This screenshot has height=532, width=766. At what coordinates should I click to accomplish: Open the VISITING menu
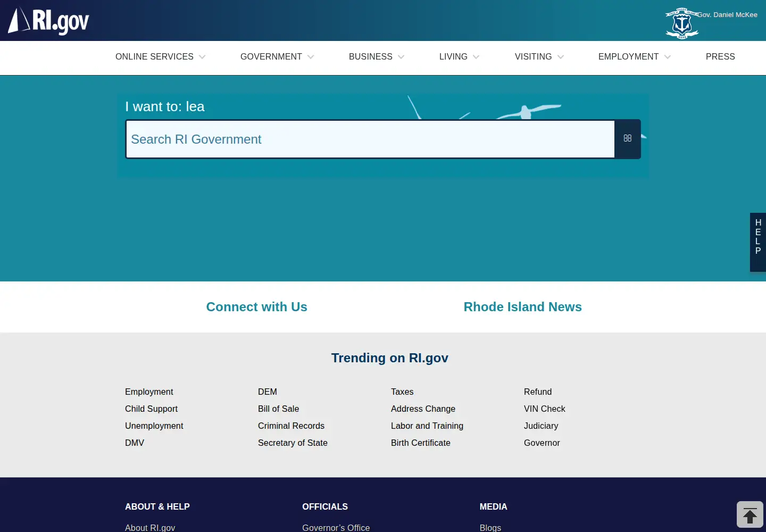tap(533, 57)
